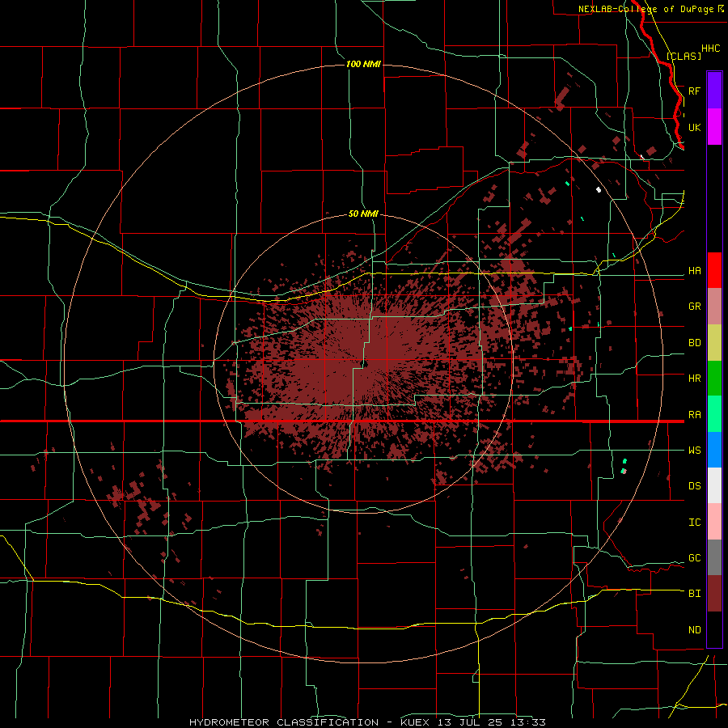Select the BD yellow legend swatch
Screen dimensions: 728x728
pos(714,342)
